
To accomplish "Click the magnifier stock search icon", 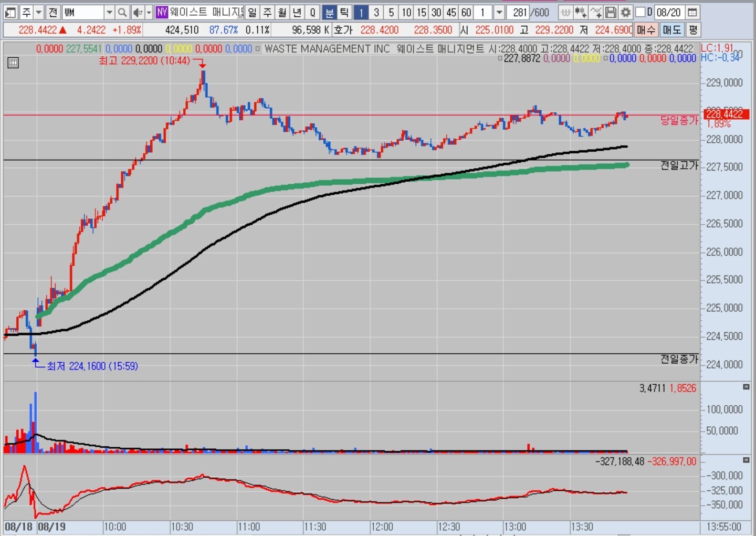I will pyautogui.click(x=122, y=12).
